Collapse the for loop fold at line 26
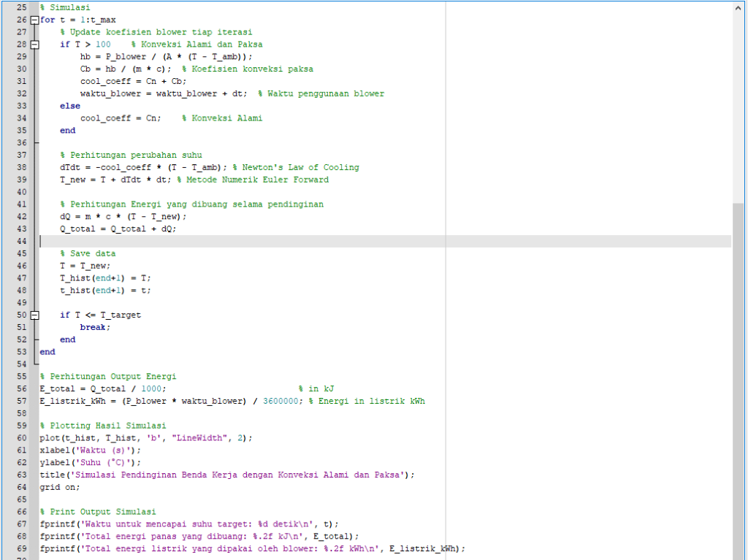This screenshot has width=748, height=560. [34, 20]
